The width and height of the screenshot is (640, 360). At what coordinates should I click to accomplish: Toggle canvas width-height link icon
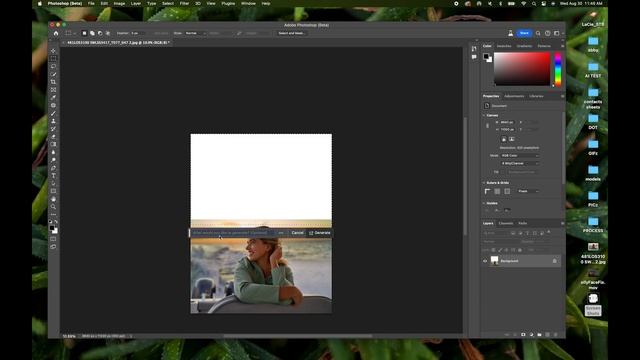pyautogui.click(x=487, y=126)
